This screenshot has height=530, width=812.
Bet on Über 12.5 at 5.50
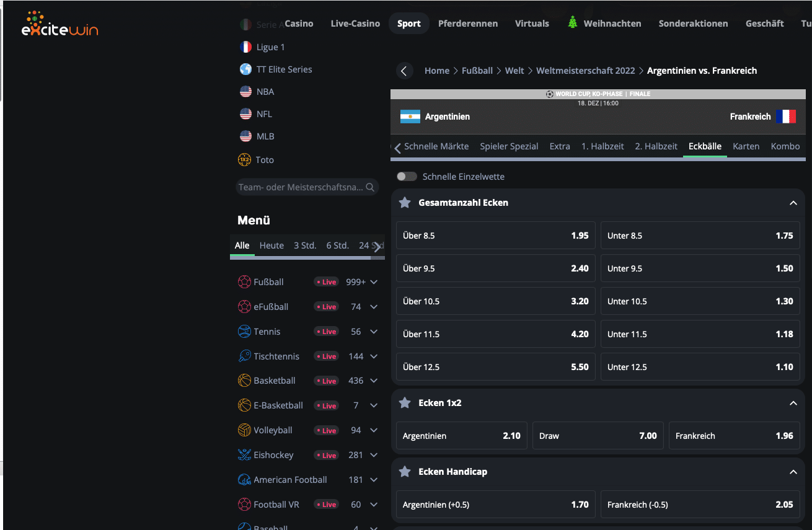(496, 367)
